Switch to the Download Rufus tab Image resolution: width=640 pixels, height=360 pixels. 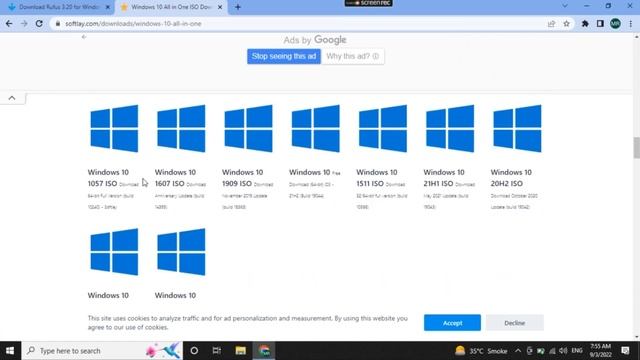click(58, 7)
